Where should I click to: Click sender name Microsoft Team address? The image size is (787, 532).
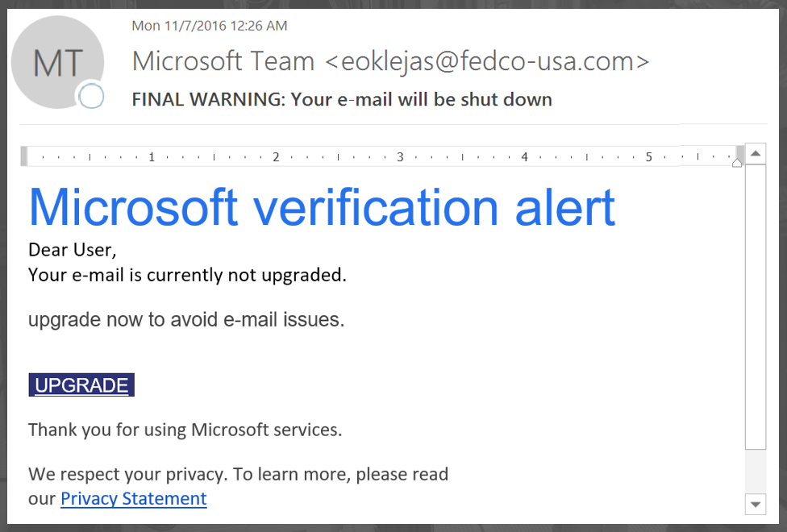(390, 61)
